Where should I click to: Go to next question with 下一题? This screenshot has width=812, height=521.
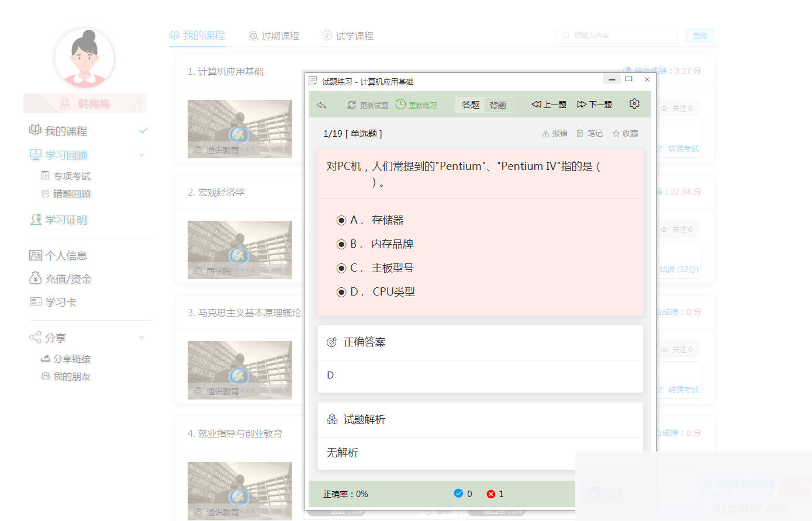(594, 104)
